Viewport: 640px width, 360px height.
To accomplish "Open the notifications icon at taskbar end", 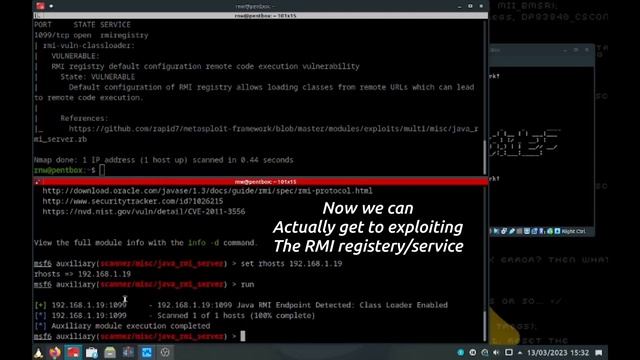I will click(x=599, y=353).
